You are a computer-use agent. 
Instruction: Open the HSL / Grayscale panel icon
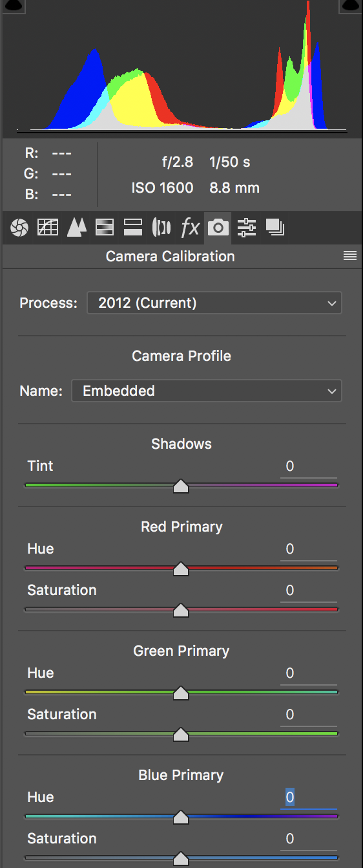(x=105, y=228)
